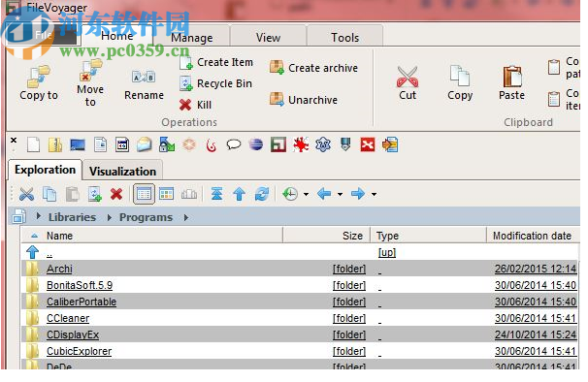Click the red paint splash icon

[x=301, y=144]
